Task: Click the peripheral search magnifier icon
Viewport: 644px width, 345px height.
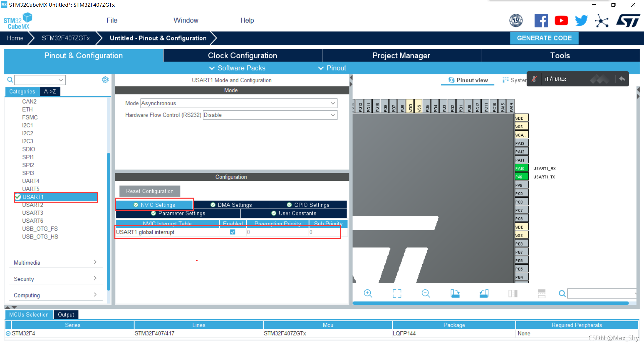Action: pyautogui.click(x=10, y=80)
